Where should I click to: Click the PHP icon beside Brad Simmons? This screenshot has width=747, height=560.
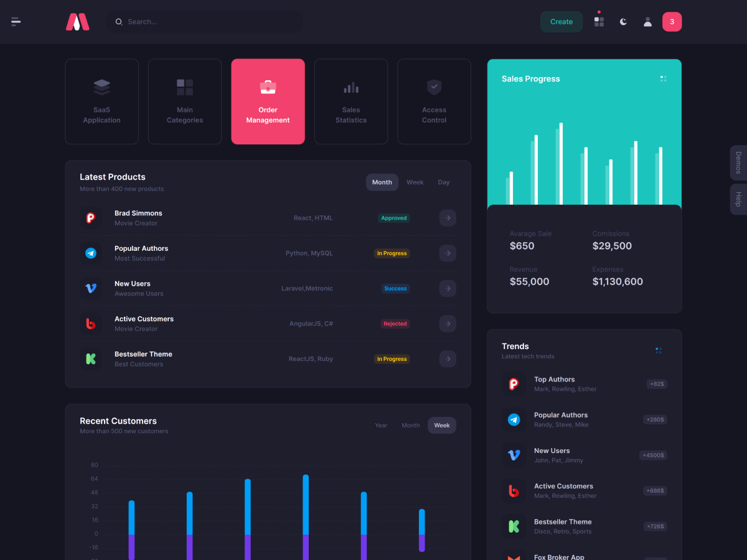point(91,218)
